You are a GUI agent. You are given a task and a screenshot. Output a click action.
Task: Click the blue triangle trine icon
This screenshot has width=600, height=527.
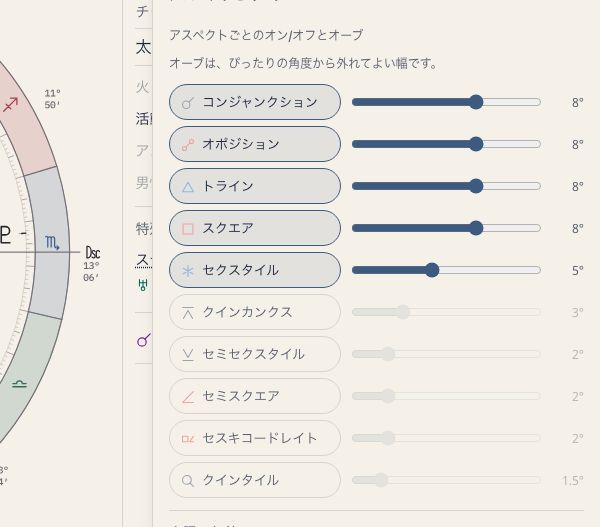click(188, 187)
